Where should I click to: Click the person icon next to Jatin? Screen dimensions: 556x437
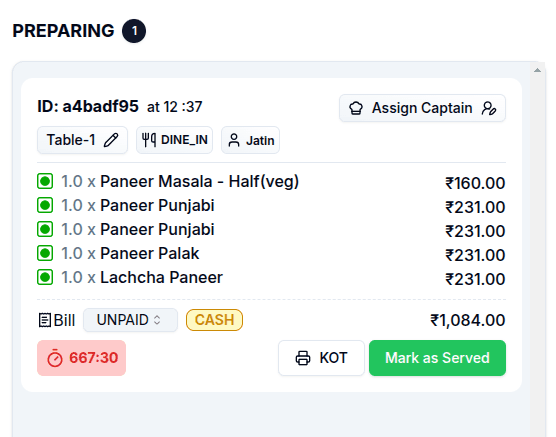tap(234, 140)
